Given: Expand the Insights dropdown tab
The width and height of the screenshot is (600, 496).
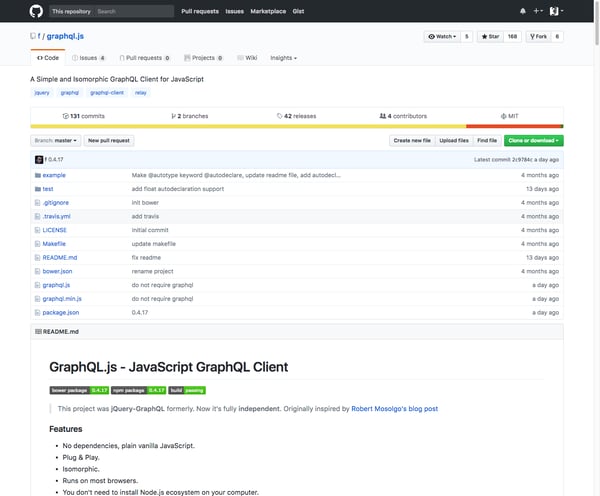Looking at the screenshot, I should coord(283,58).
